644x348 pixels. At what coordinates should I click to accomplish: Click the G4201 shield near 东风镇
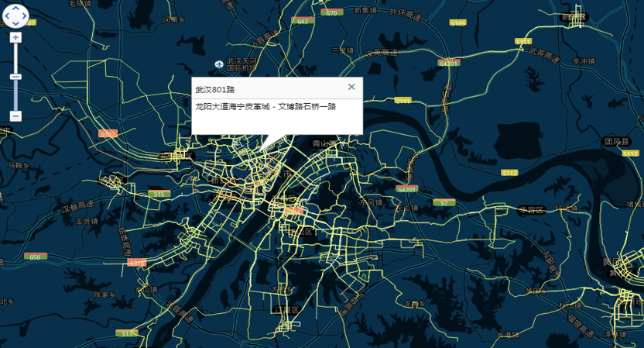click(407, 189)
